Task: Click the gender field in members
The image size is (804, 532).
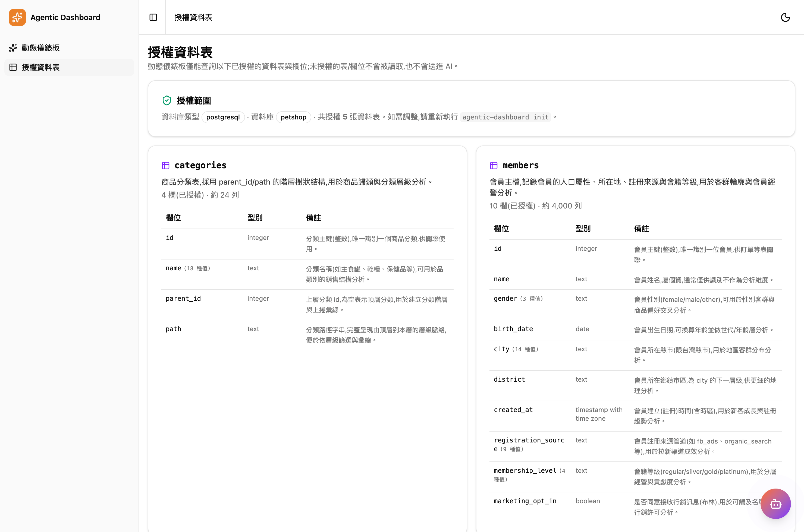Action: 519,299
